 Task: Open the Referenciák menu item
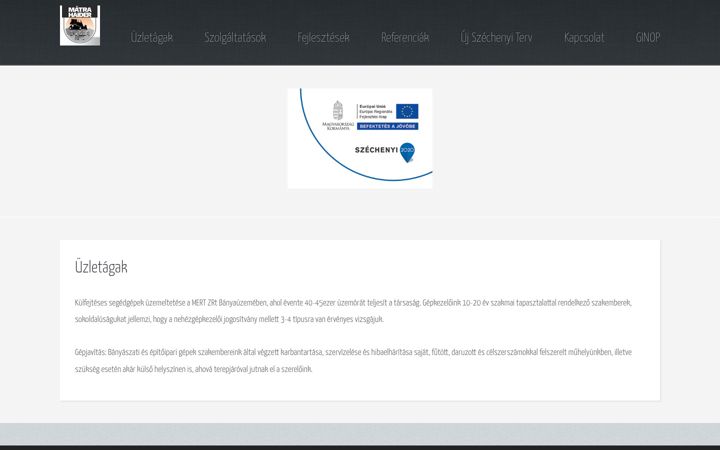(405, 37)
